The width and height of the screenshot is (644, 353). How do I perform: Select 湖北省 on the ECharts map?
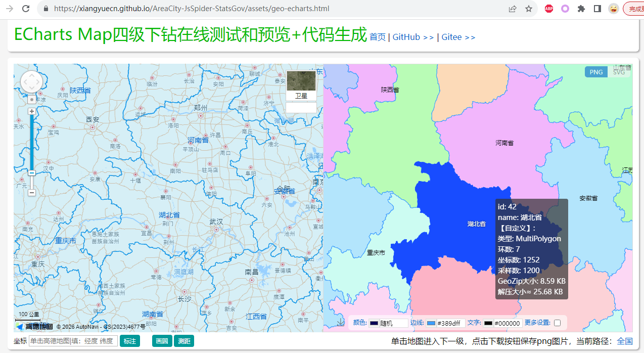tap(476, 224)
